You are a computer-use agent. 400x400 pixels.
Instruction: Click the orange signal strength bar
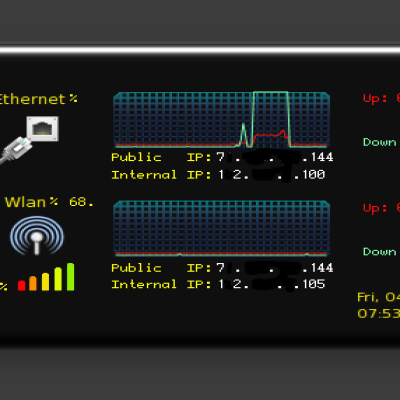(x=33, y=283)
